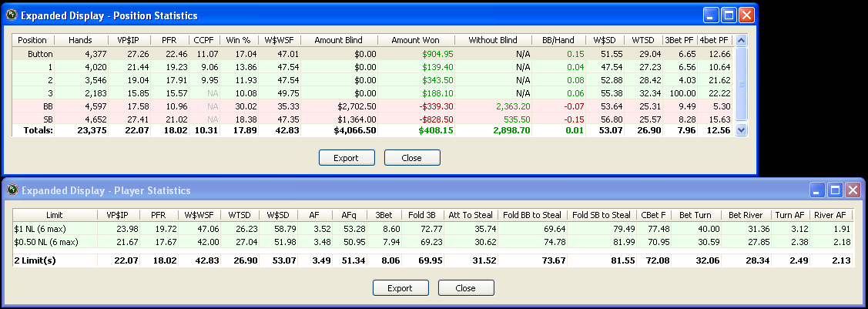This screenshot has width=868, height=309.
Task: Export the Position Statistics table
Action: tap(347, 158)
